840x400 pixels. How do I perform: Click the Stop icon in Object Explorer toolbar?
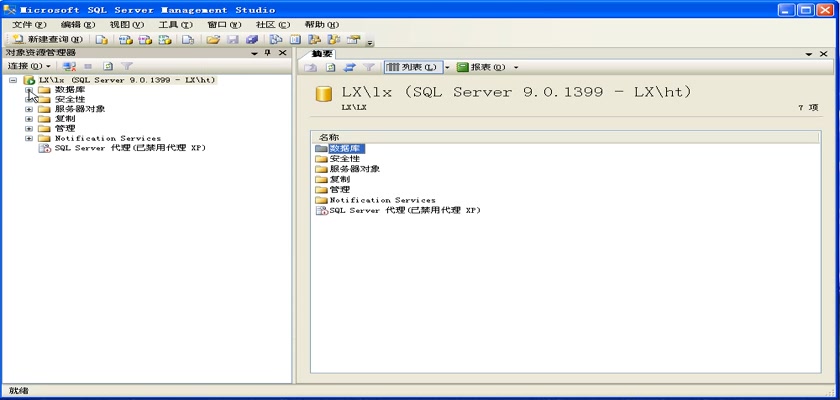(x=88, y=66)
